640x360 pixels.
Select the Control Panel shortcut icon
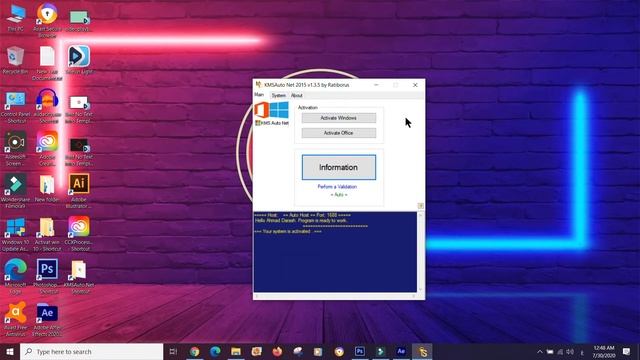coord(16,107)
